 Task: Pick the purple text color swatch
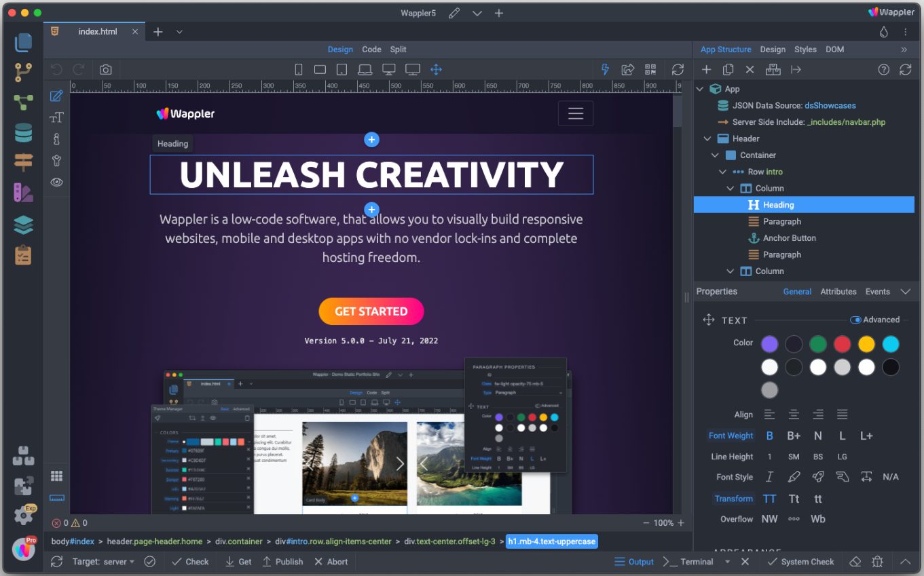click(769, 344)
